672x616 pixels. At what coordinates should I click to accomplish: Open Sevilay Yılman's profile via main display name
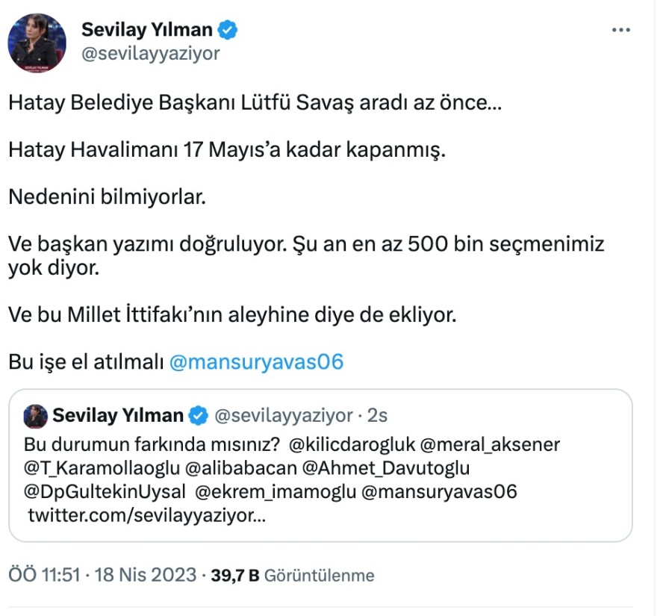148,31
